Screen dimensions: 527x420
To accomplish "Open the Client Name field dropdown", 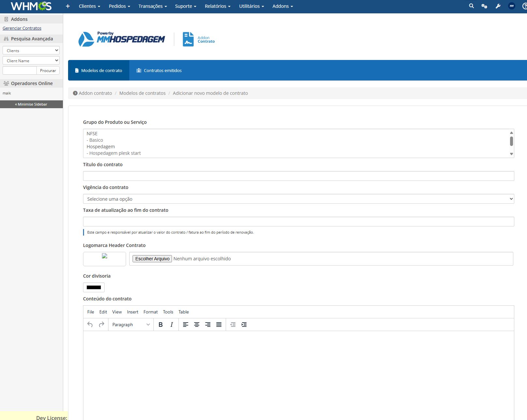I will tap(31, 61).
